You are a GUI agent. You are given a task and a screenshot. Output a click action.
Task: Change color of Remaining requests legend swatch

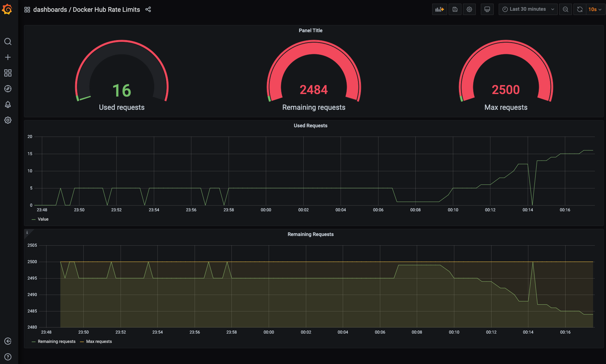34,342
